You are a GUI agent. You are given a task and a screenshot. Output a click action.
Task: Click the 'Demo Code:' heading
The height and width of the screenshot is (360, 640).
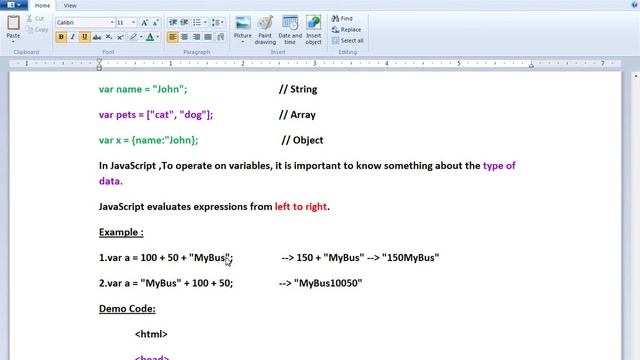[x=127, y=309]
